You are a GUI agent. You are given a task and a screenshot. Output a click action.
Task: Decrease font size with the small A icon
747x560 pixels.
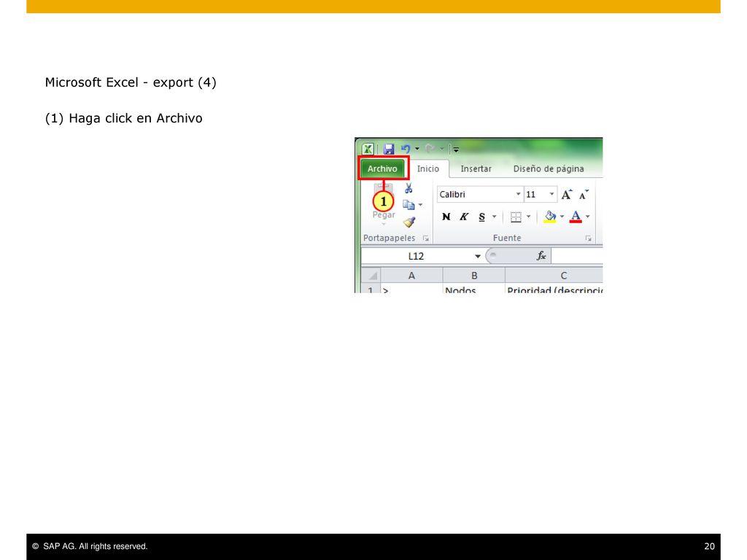(584, 194)
